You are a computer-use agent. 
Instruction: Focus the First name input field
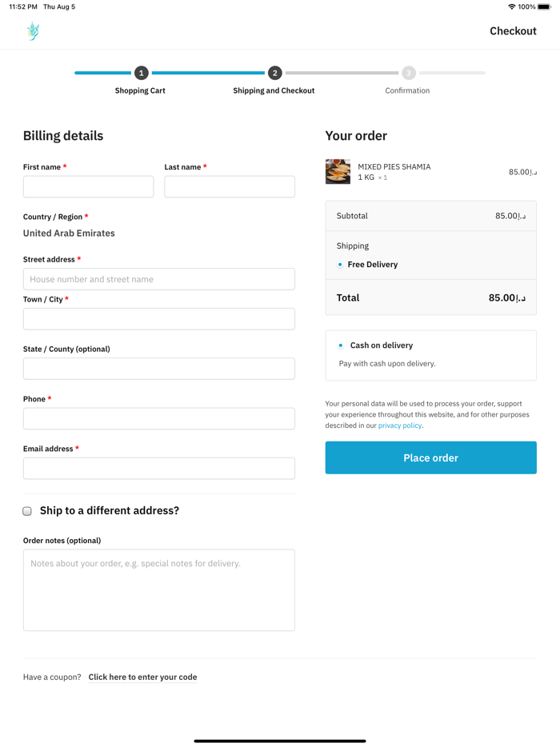click(x=88, y=187)
